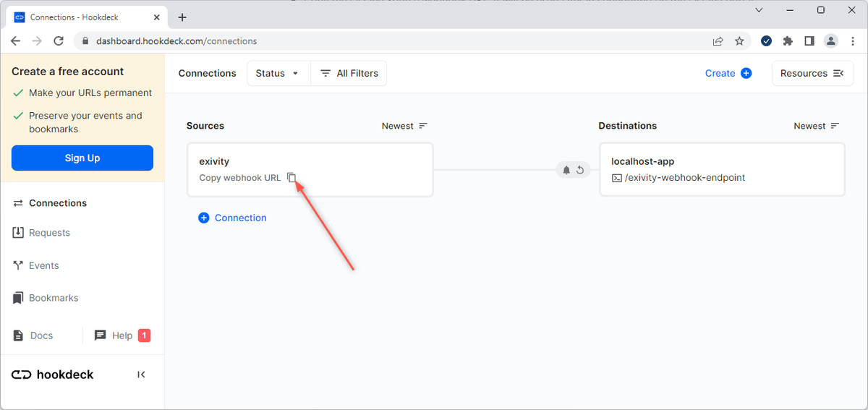Click the Help chat bubble icon
This screenshot has height=410, width=868.
(100, 336)
